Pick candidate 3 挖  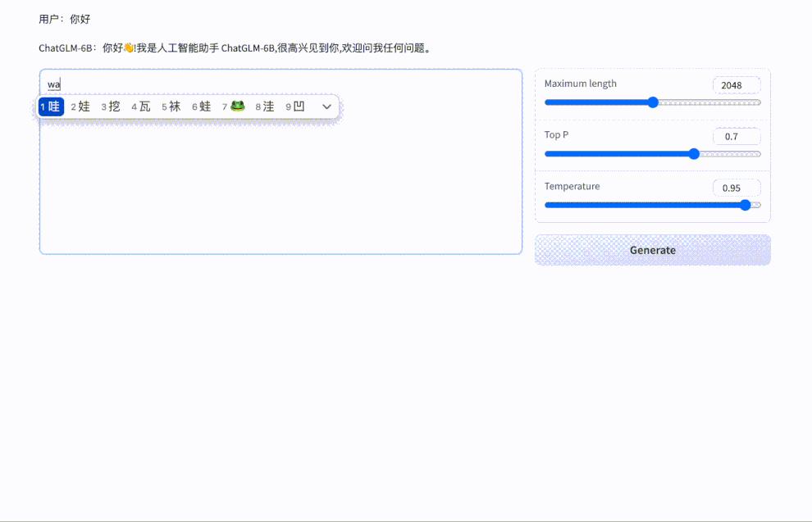coord(110,107)
